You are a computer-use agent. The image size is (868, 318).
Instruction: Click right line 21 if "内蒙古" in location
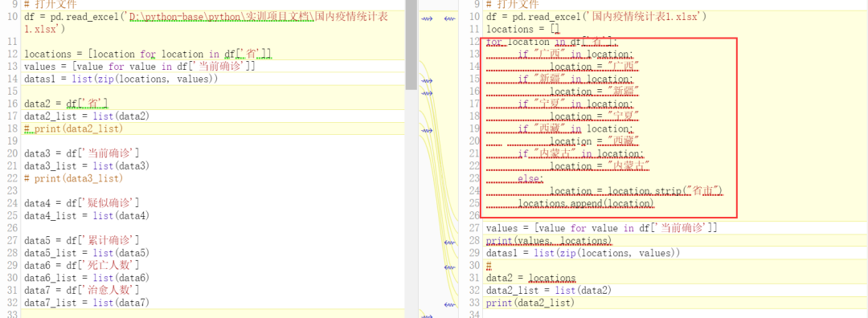point(581,153)
